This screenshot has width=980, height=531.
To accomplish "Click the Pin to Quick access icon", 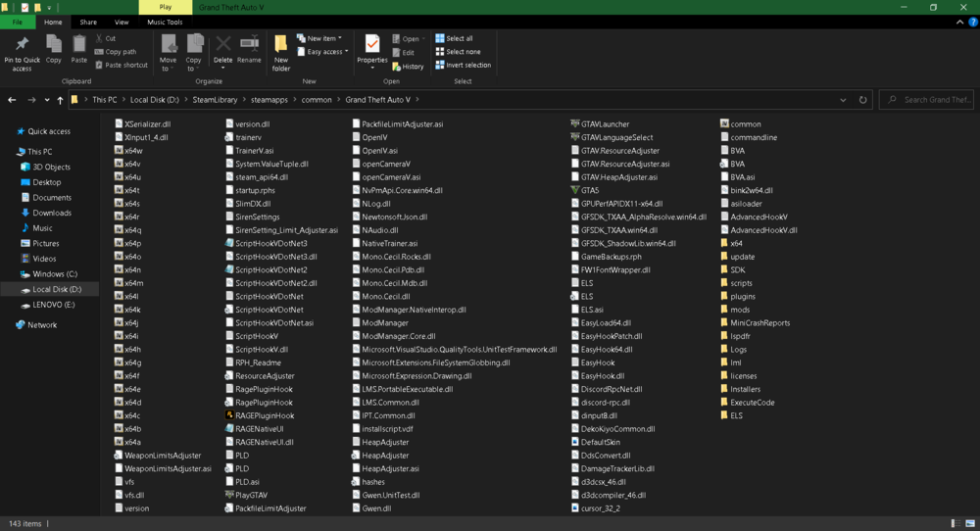I will (22, 44).
